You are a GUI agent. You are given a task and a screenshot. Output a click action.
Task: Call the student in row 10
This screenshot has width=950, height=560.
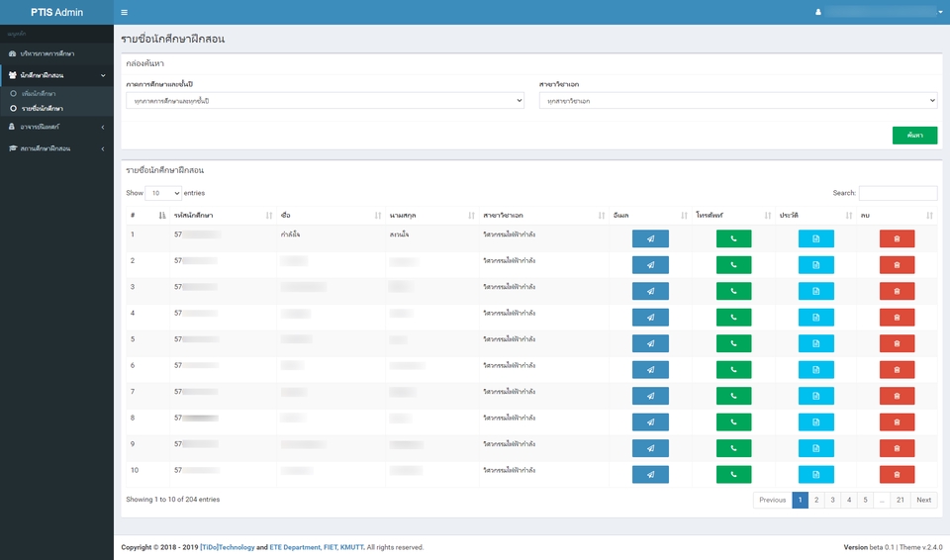[733, 475]
